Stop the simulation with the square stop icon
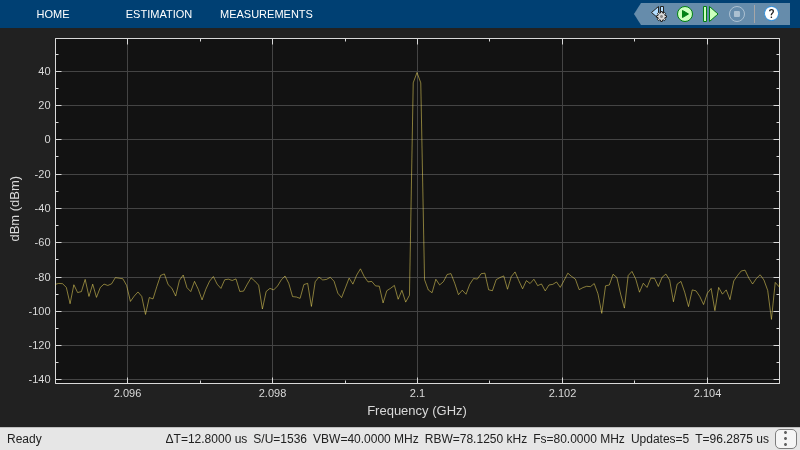Screen dimensions: 800x450 coord(737,14)
